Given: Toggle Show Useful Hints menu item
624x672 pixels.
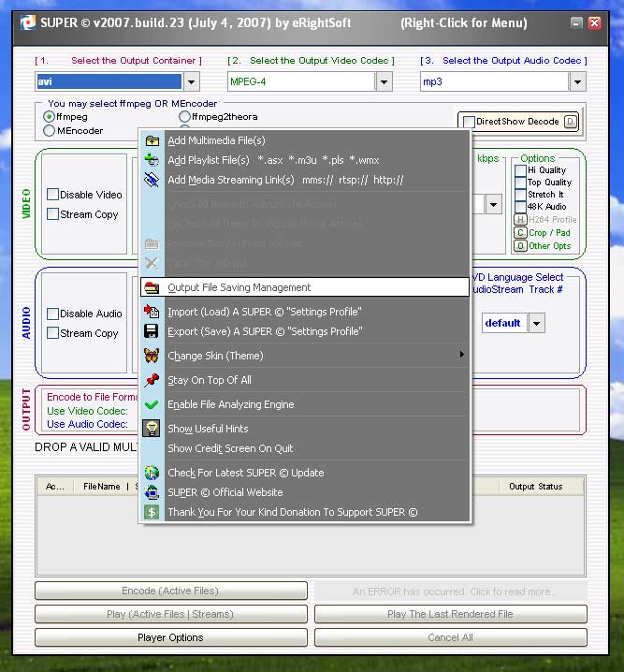Looking at the screenshot, I should (x=305, y=429).
